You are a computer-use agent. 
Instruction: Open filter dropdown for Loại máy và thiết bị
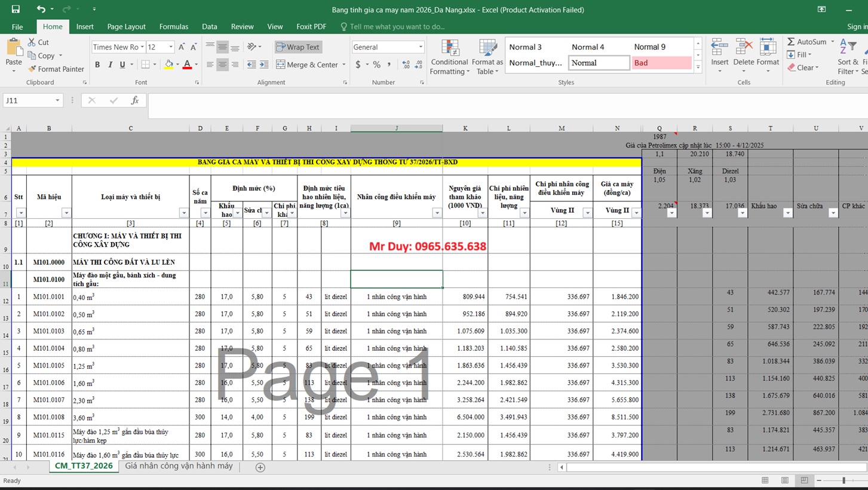tap(184, 213)
